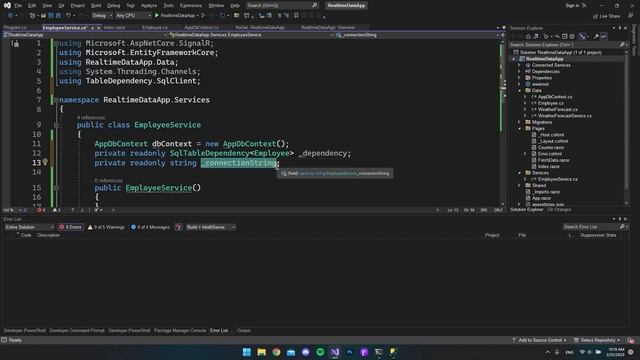Image resolution: width=640 pixels, height=360 pixels.
Task: Click Add to Source Control
Action: (x=540, y=340)
